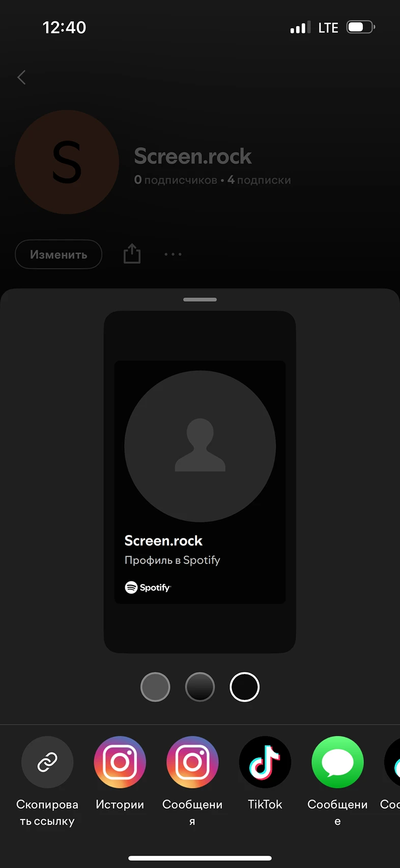Tap the Изменить button
This screenshot has height=868, width=400.
point(59,254)
